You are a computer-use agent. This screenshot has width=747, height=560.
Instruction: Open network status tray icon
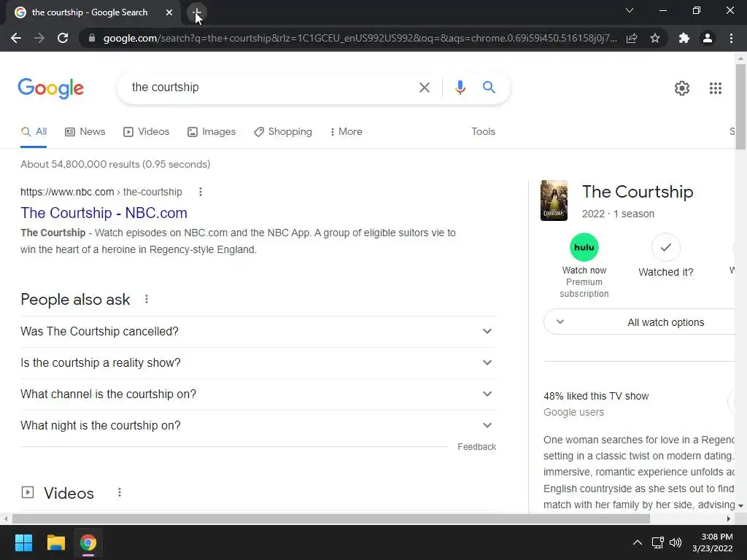[658, 542]
